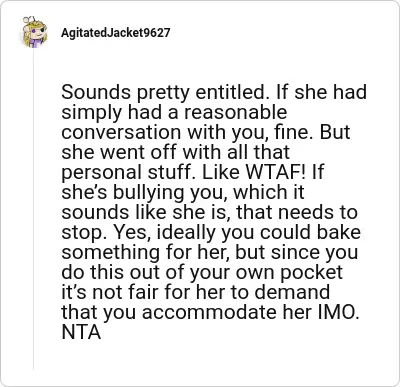Click the phrase "something for her"

[x=146, y=253]
